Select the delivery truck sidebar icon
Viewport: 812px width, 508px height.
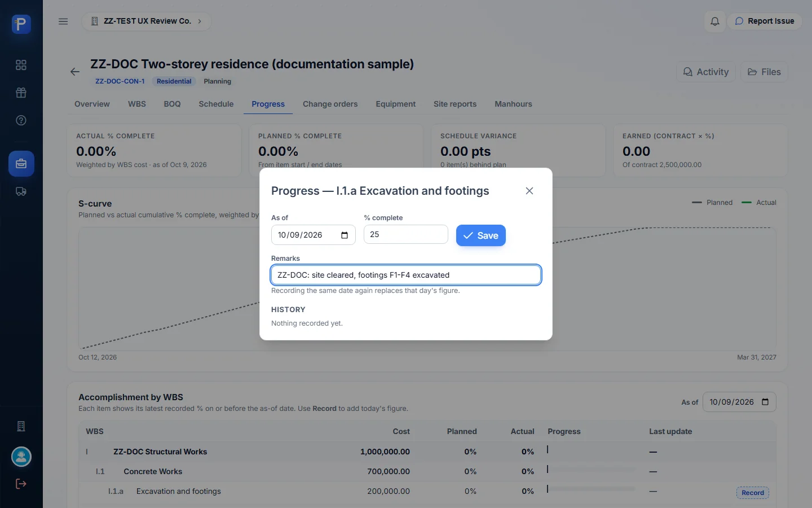pyautogui.click(x=21, y=191)
